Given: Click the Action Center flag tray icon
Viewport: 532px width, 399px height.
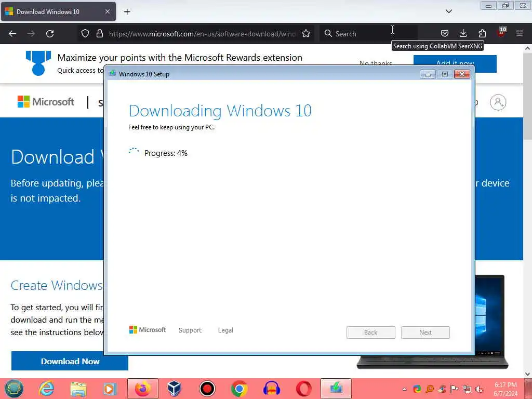Looking at the screenshot, I should 454,389.
